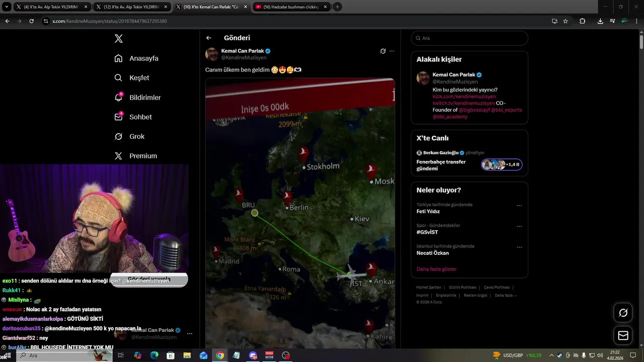Open #GSvİST trend options menu

519,226
